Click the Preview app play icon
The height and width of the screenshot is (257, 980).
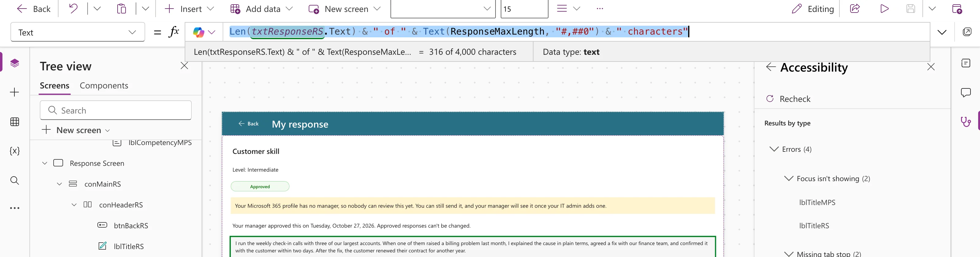(884, 9)
